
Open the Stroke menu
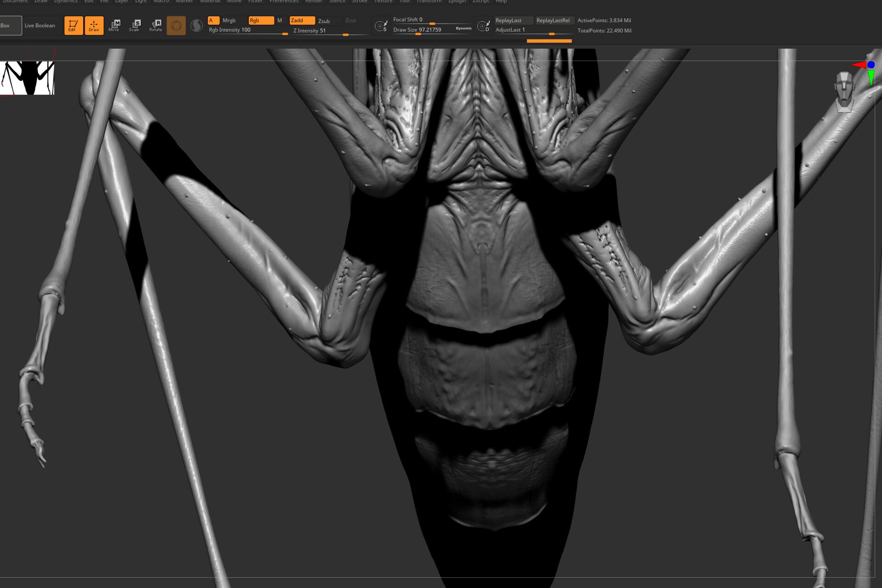(360, 1)
